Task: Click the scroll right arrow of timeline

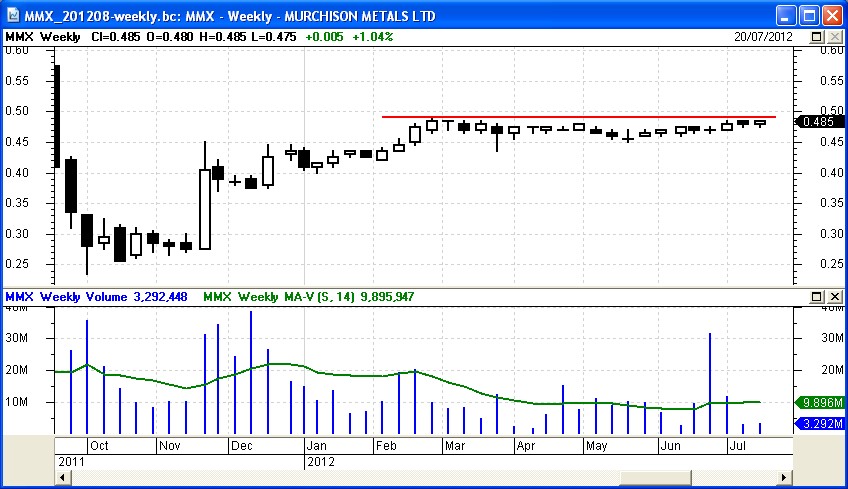Action: pos(783,478)
